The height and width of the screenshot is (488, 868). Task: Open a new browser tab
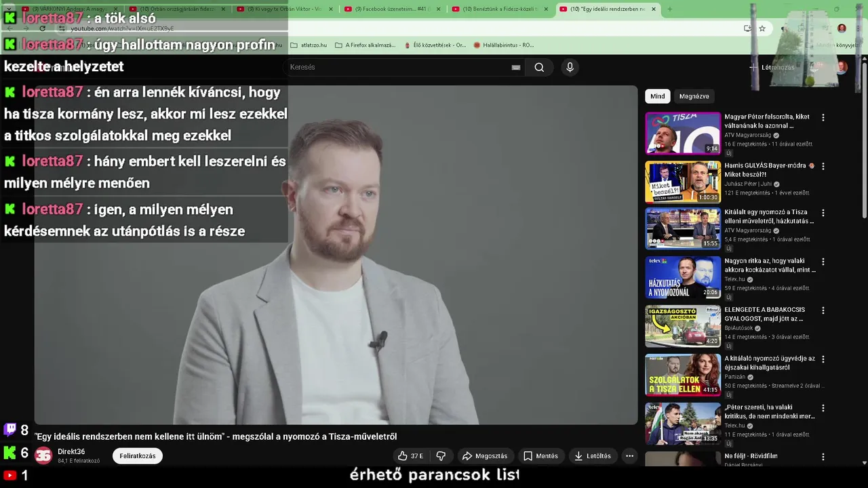pos(669,9)
